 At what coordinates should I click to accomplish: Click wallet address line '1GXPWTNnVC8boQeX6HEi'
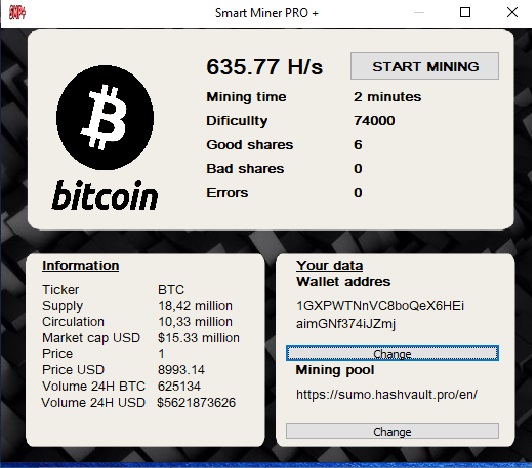coord(380,306)
